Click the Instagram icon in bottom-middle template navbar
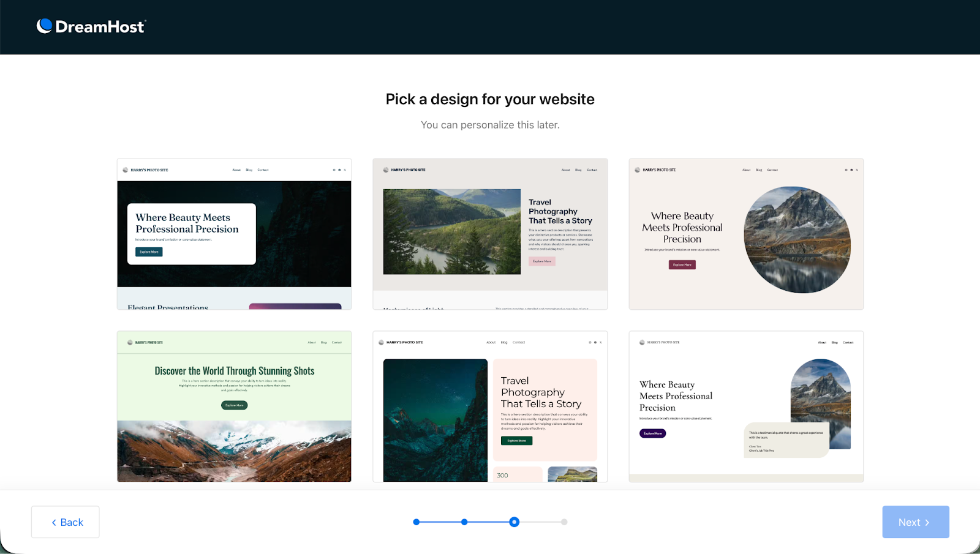The image size is (980, 554). [x=590, y=342]
